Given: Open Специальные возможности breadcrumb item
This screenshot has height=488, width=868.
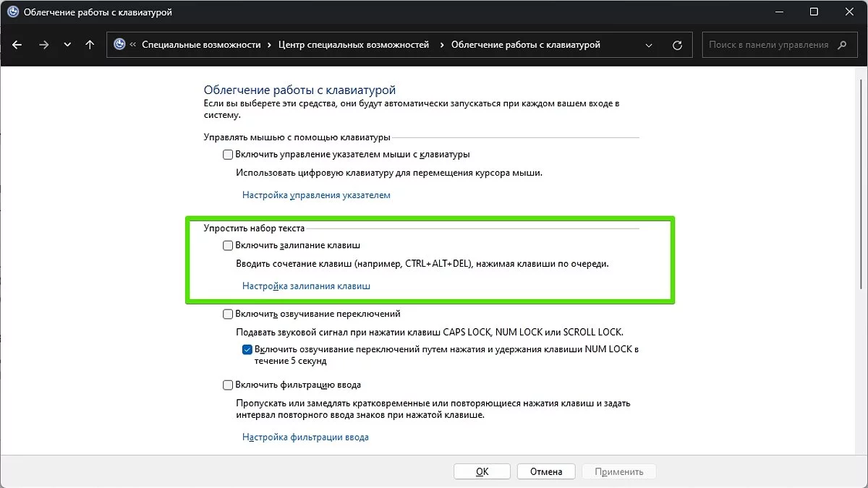Looking at the screenshot, I should point(201,45).
